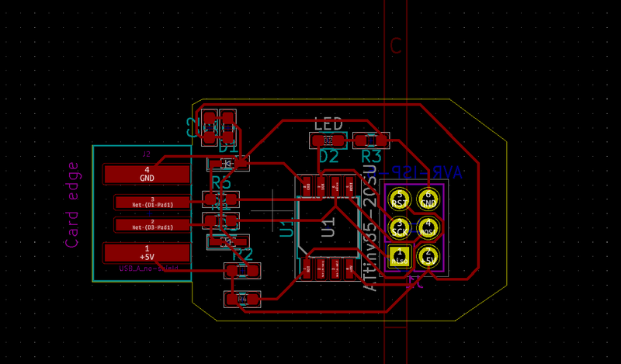Click the 'Card edge' text label
621x364 pixels.
tap(72, 204)
